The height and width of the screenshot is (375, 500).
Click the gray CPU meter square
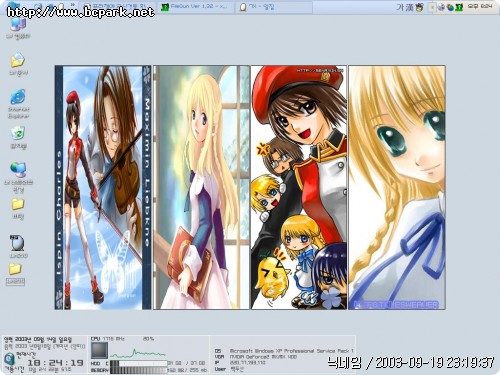tap(99, 351)
